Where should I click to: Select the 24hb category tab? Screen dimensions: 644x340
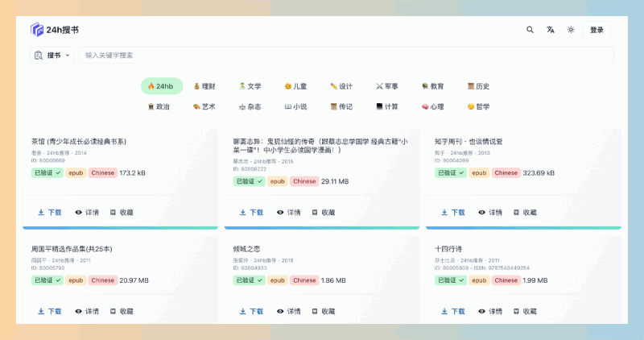click(162, 86)
